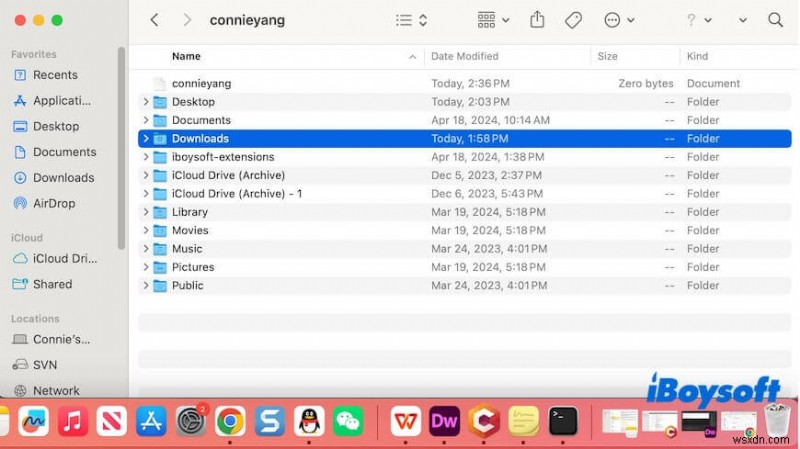Expand the Movies folder row

point(145,230)
